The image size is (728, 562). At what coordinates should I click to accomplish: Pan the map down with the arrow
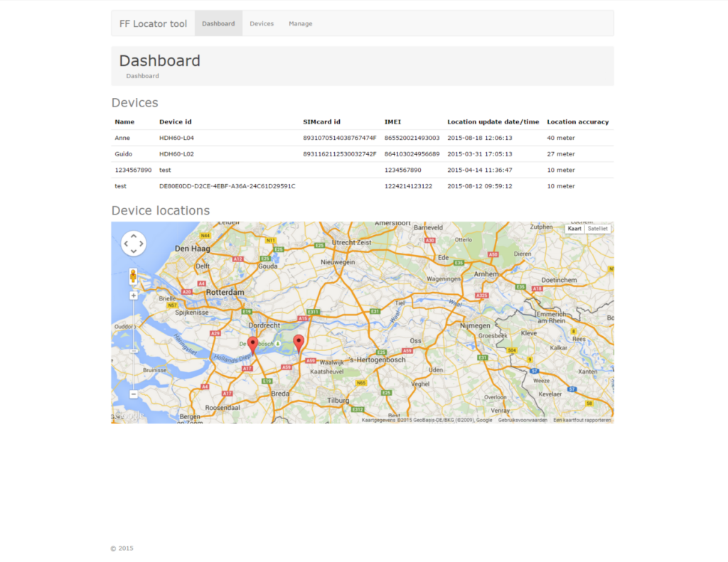(x=134, y=252)
